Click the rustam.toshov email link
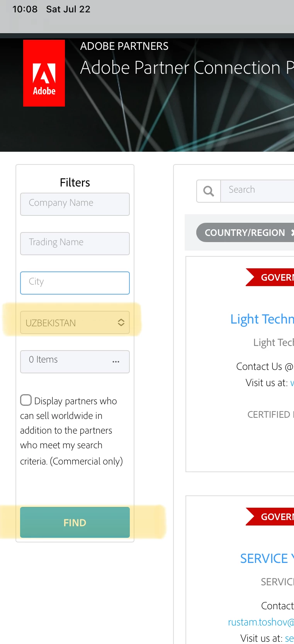 click(261, 622)
